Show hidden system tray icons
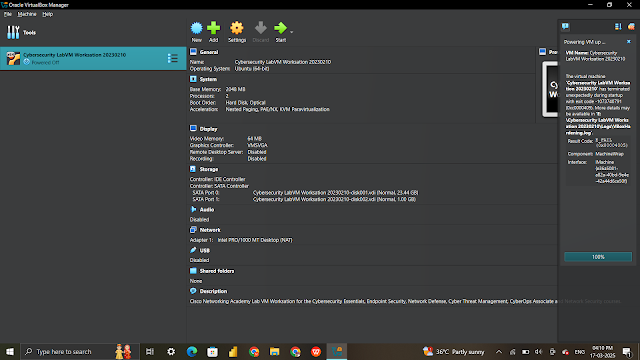Screen dimensions: 640x360 [x=499, y=352]
